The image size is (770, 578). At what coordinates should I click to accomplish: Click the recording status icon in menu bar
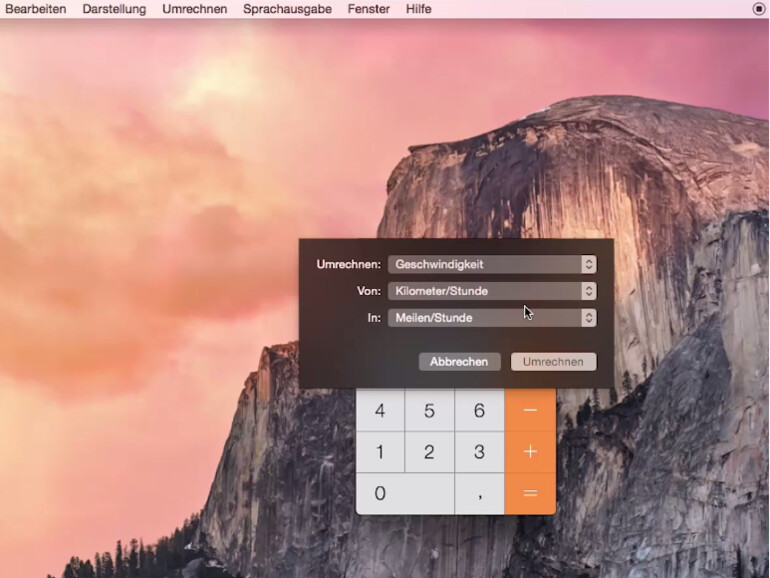759,9
